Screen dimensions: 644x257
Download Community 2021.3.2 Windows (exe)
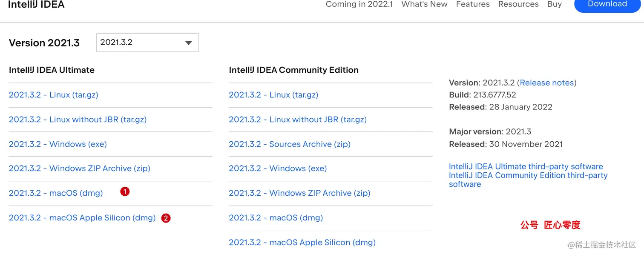(278, 168)
